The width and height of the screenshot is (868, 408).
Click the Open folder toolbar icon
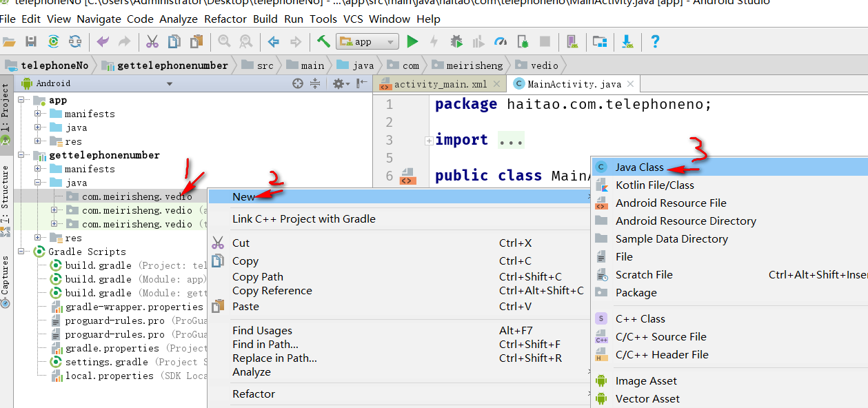tap(9, 42)
